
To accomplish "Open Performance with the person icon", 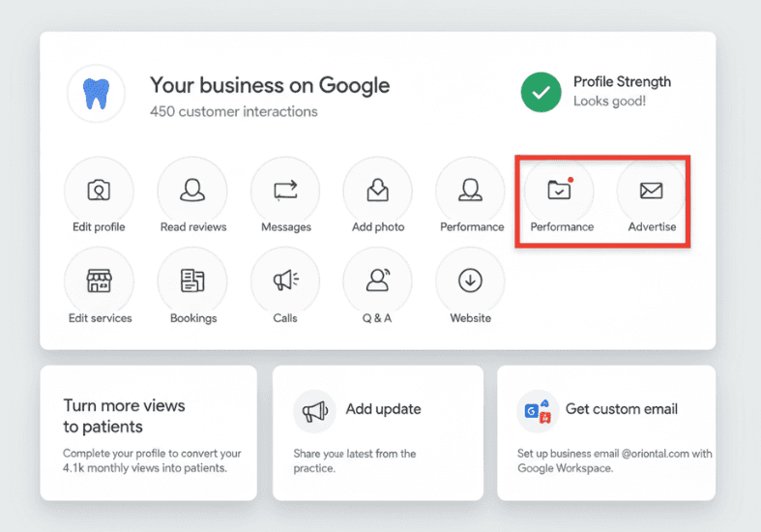I will [470, 191].
